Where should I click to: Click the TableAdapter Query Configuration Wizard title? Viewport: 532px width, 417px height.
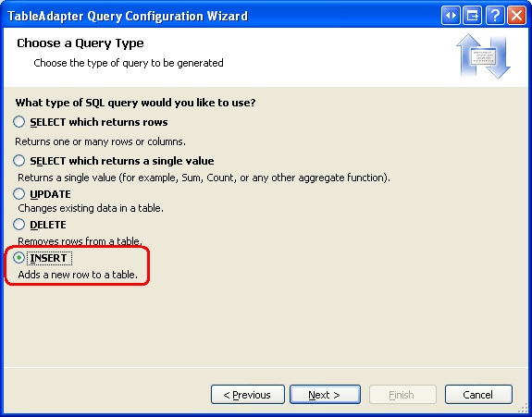[128, 16]
